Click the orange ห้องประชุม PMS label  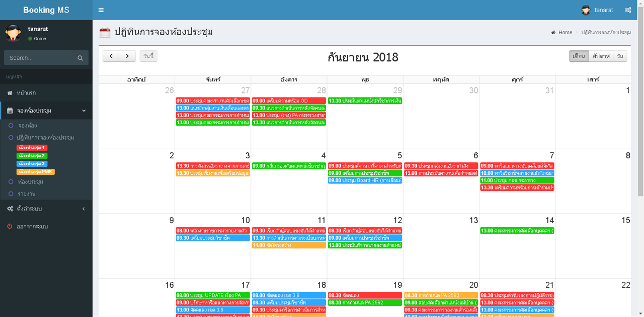pyautogui.click(x=36, y=172)
